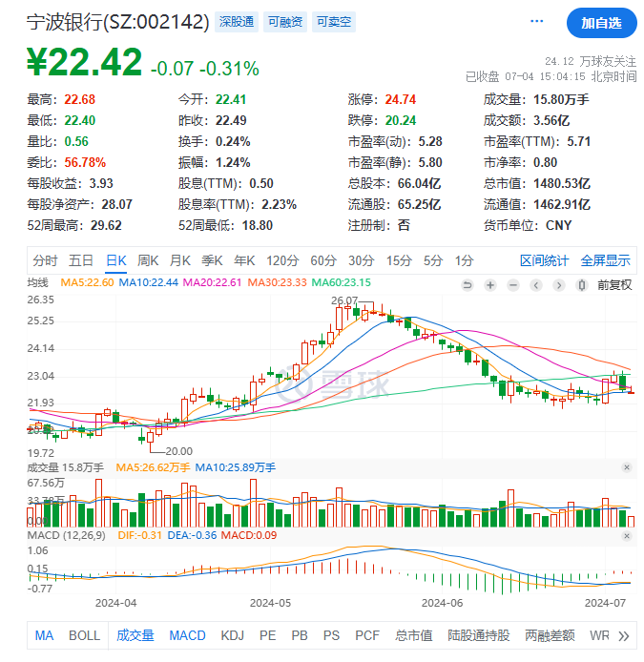This screenshot has width=644, height=662.
Task: Toggle the PB indicator
Action: click(300, 636)
